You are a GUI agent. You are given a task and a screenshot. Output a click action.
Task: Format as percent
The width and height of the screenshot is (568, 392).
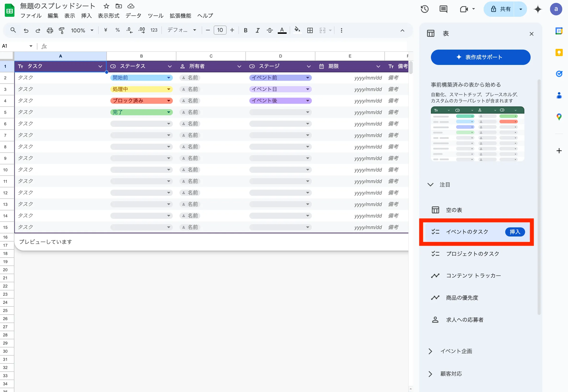tap(118, 30)
